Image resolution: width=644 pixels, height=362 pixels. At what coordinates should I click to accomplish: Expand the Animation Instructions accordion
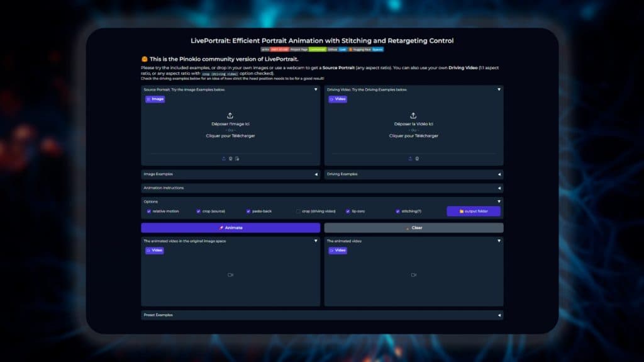tap(321, 188)
